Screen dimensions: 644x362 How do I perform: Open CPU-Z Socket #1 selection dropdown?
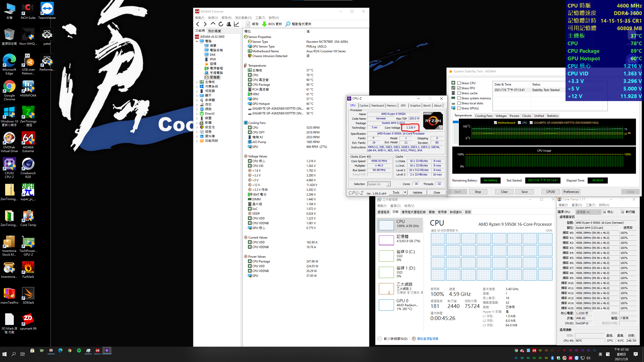[x=379, y=184]
